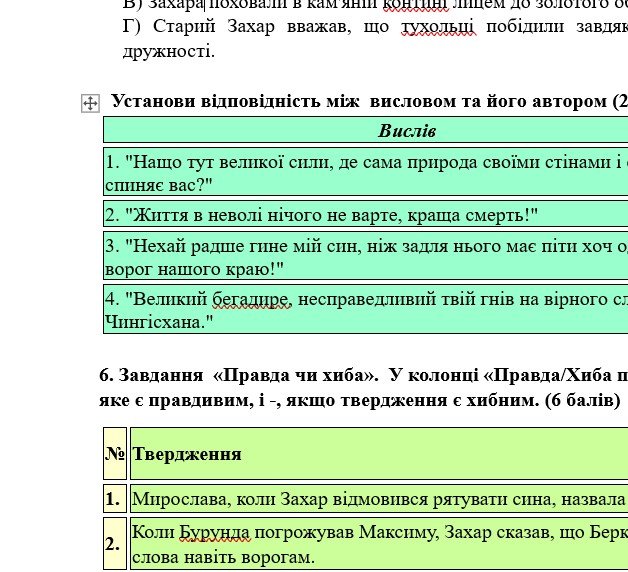The height and width of the screenshot is (572, 628).
Task: Click the heading "6. Завдання «Правда чи хиба»"
Action: 362,376
